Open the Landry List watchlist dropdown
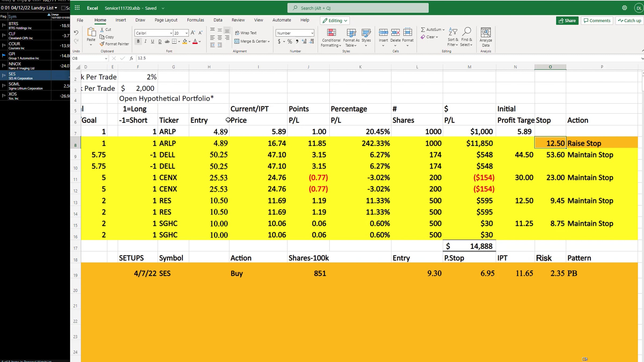Viewport: 644px width, 362px height. 56,8
